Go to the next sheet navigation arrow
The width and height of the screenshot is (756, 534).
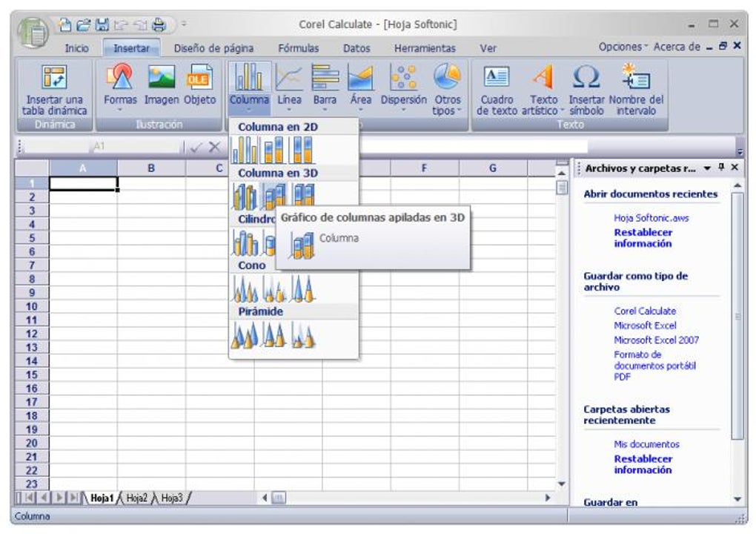[60, 498]
